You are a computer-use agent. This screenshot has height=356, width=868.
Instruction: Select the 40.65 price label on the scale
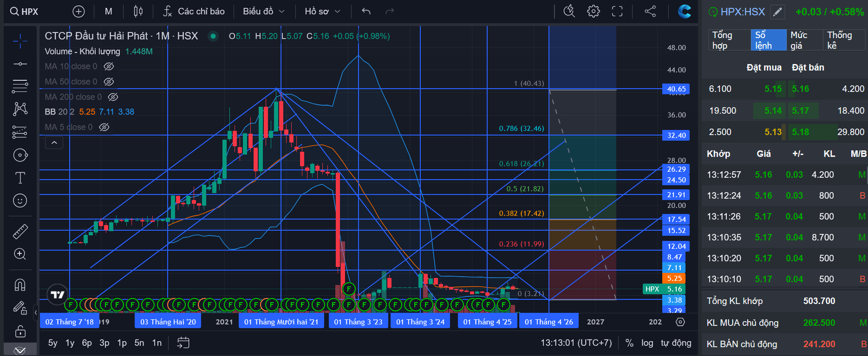coord(676,89)
